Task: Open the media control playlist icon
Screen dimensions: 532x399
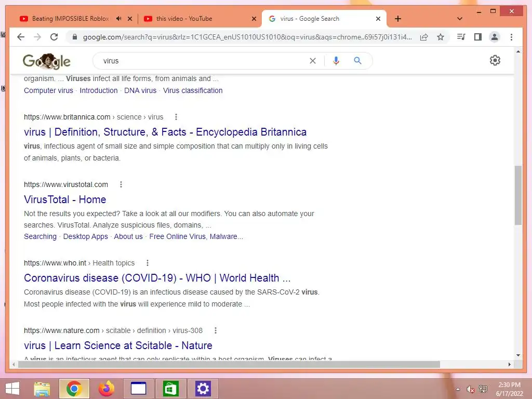Action: (461, 37)
